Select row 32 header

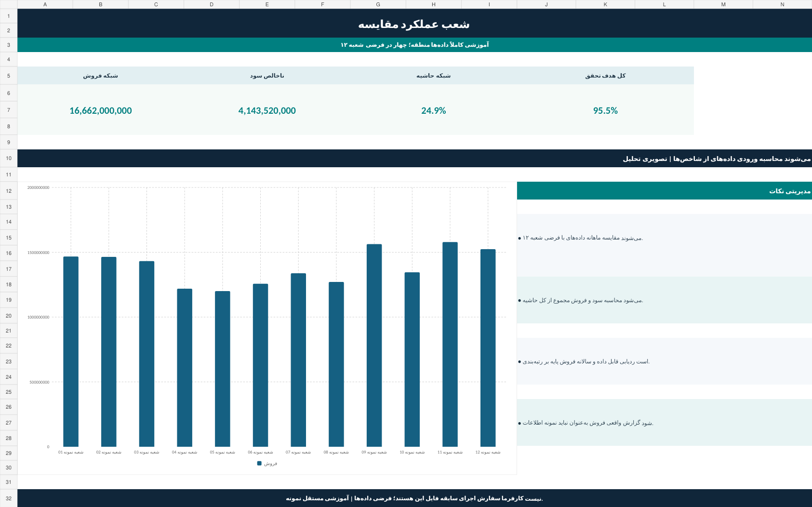(9, 498)
